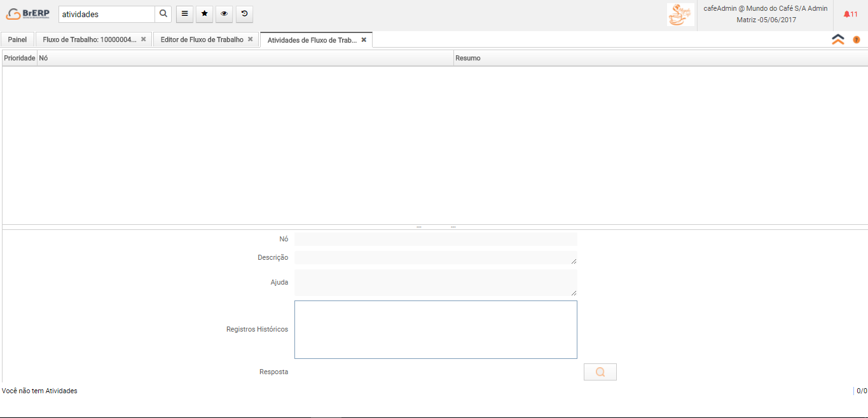Image resolution: width=868 pixels, height=418 pixels.
Task: Click cafeAdmin user info text
Action: (x=766, y=9)
